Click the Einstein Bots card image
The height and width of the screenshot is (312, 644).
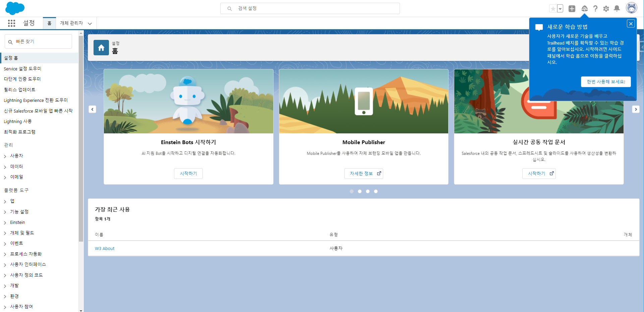click(x=188, y=101)
